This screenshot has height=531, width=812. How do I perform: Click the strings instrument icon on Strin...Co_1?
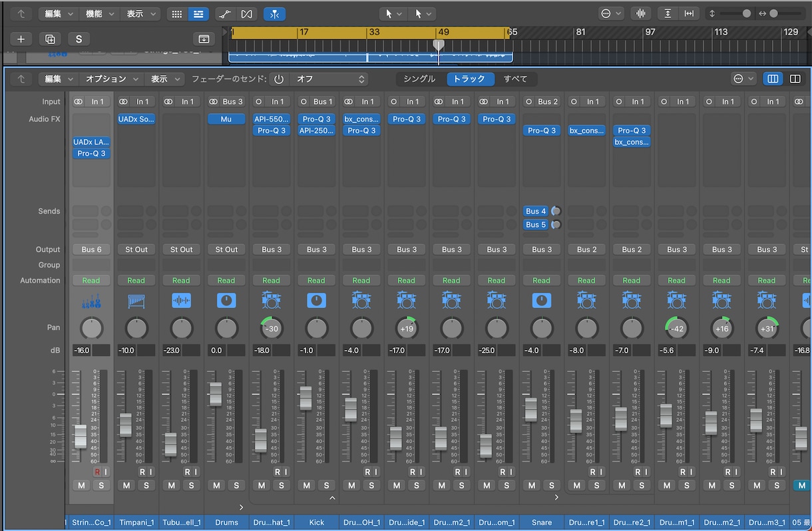(x=91, y=301)
